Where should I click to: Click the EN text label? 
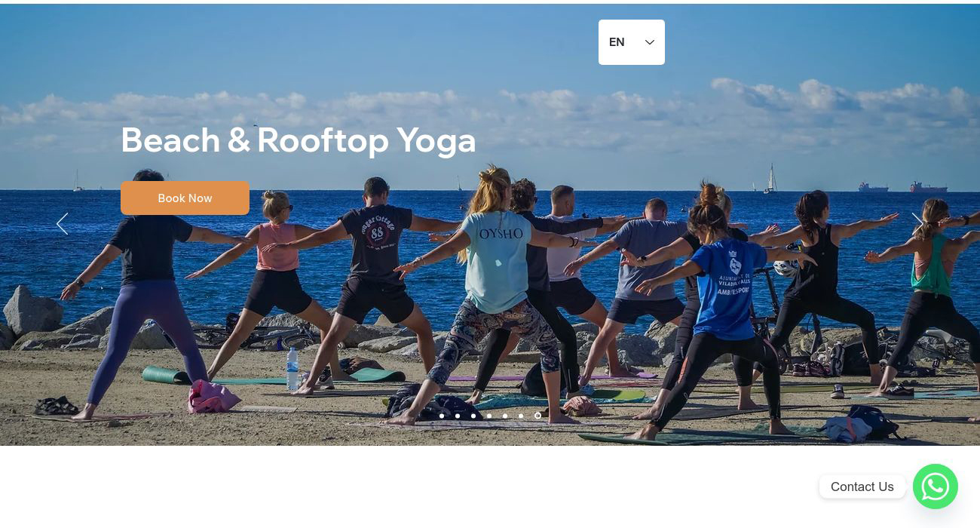(617, 42)
